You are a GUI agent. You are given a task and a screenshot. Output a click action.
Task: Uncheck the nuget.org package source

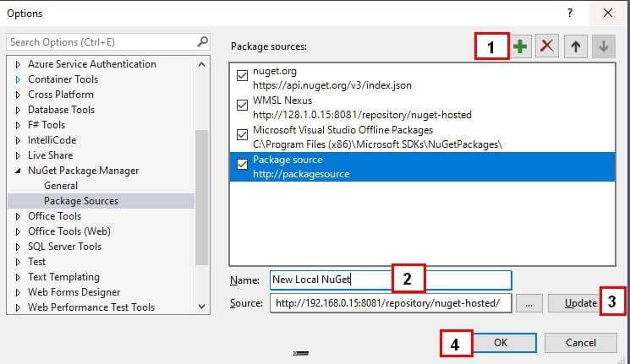[242, 75]
